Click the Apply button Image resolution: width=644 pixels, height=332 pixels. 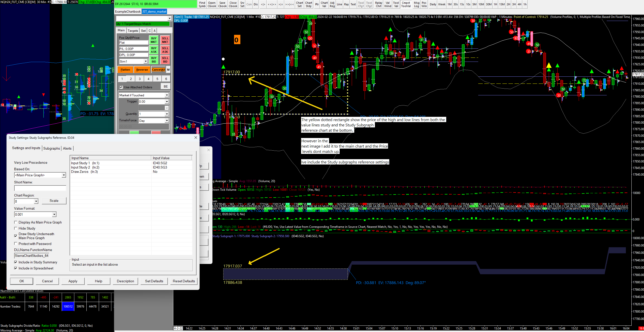coord(73,281)
